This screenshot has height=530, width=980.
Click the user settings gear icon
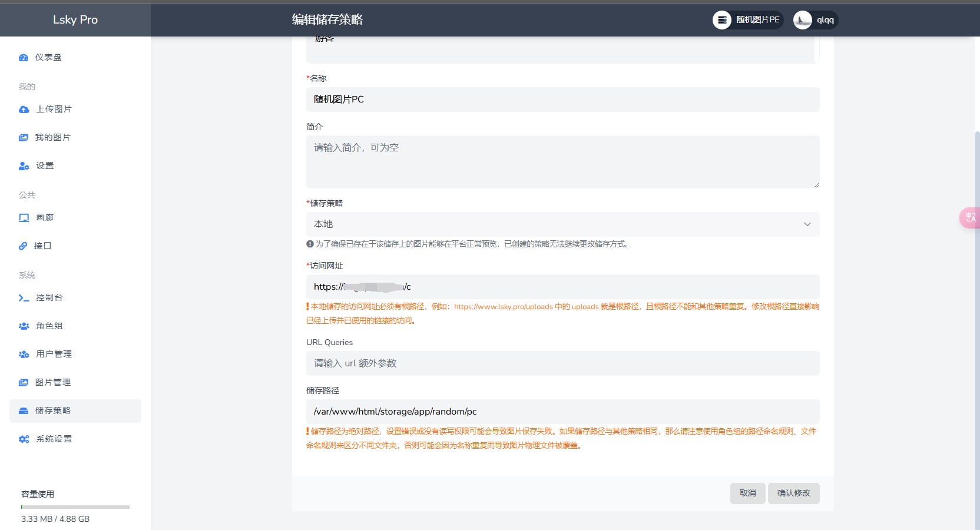[24, 166]
